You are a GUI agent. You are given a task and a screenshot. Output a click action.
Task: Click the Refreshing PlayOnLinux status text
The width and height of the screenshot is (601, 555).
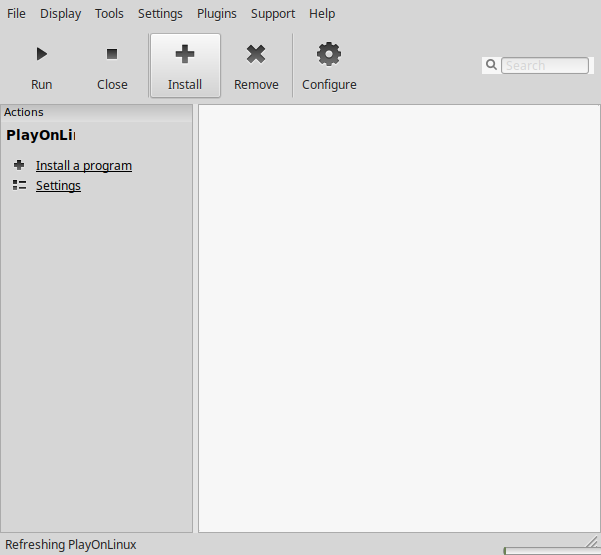click(71, 544)
